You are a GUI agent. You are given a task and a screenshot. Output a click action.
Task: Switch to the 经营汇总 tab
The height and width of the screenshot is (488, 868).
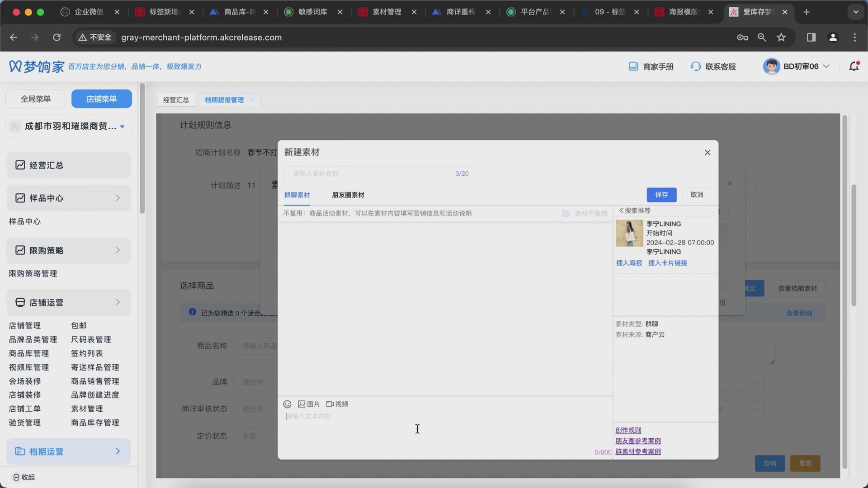pos(176,99)
